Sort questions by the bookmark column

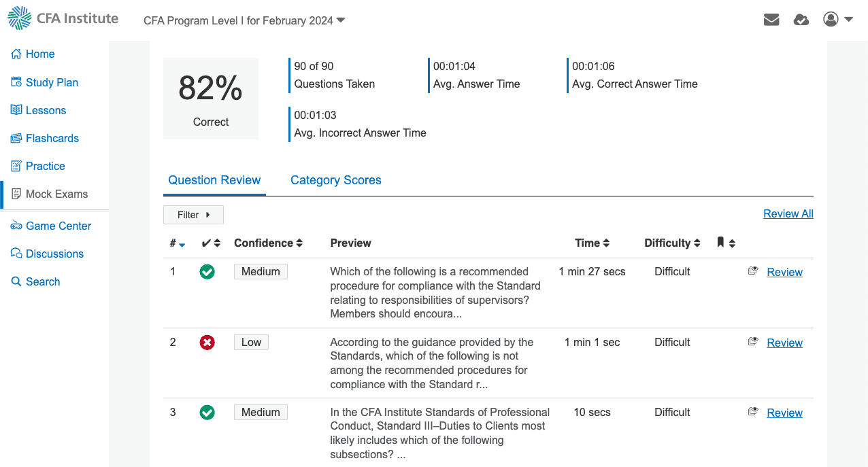pyautogui.click(x=726, y=243)
